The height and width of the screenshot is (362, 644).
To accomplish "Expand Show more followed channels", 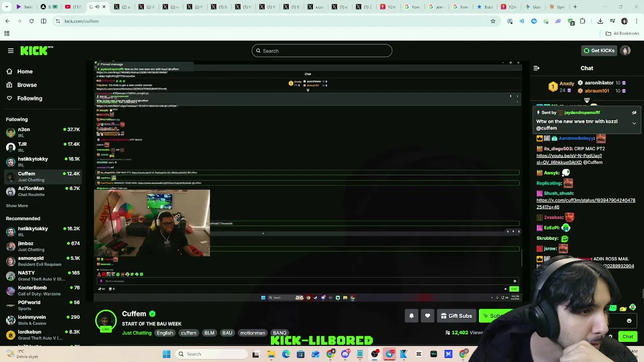I will coord(17,206).
